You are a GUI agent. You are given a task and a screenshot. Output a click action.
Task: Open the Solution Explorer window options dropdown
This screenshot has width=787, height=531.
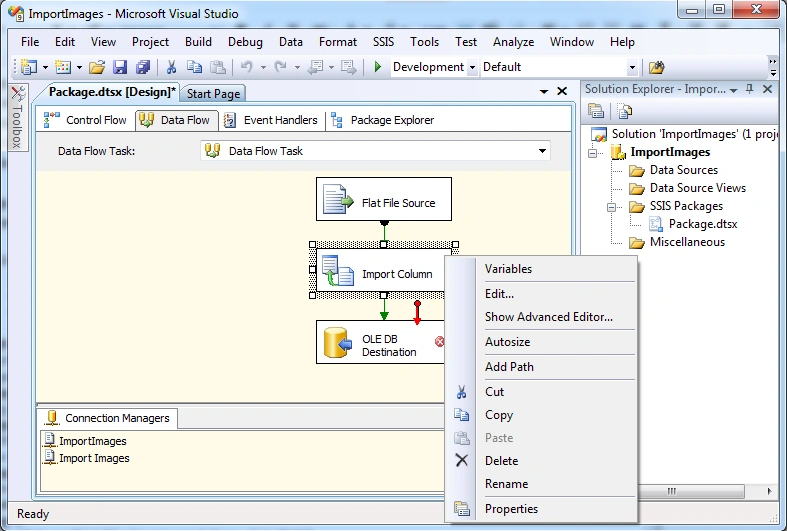tap(733, 90)
